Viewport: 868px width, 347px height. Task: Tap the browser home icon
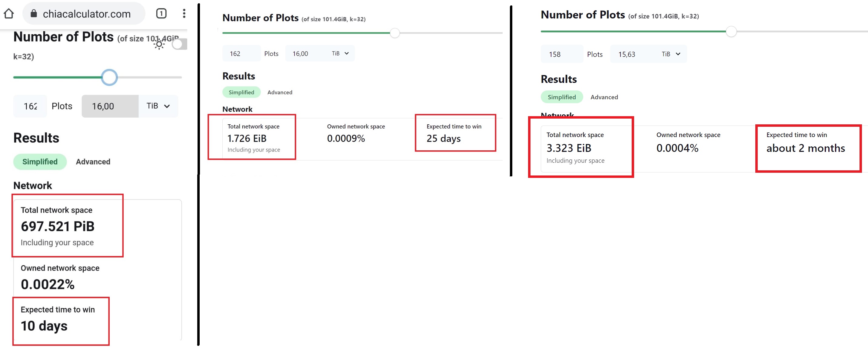click(9, 14)
